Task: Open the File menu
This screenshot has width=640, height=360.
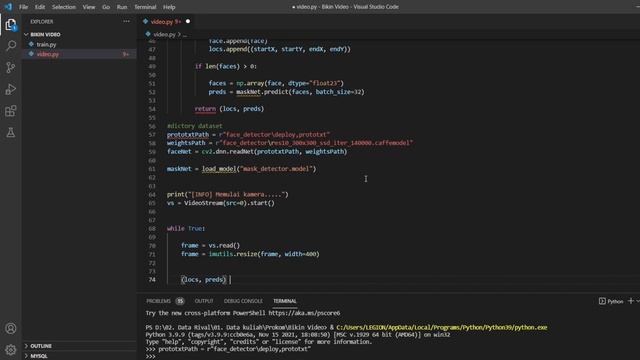Action: (24, 7)
